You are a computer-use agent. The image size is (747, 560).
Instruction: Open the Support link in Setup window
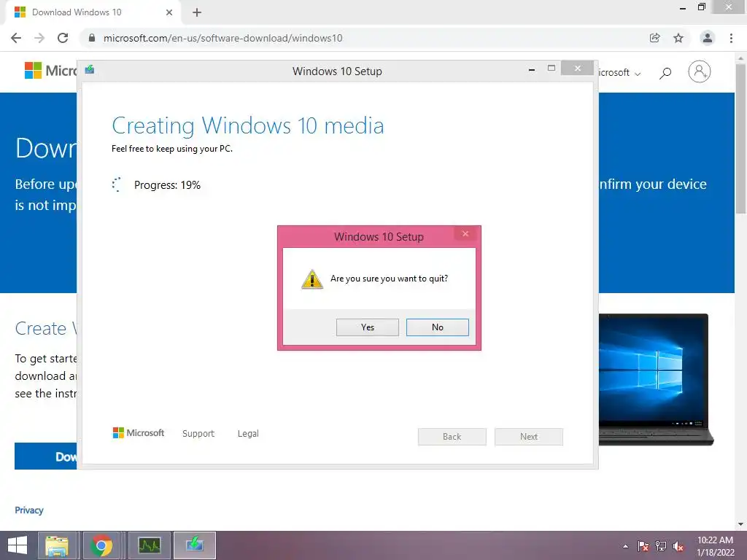pyautogui.click(x=198, y=433)
